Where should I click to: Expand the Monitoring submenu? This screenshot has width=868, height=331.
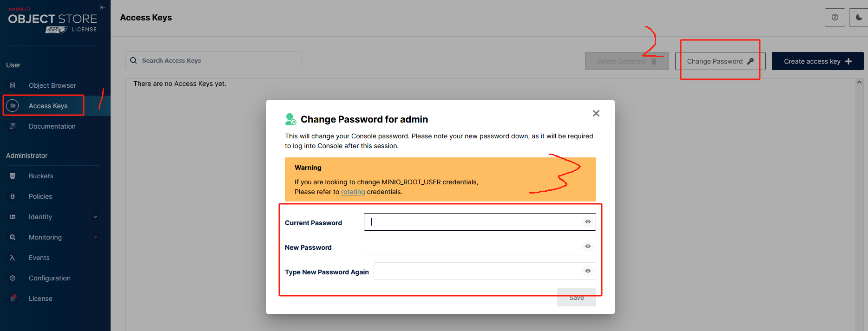[x=95, y=237]
